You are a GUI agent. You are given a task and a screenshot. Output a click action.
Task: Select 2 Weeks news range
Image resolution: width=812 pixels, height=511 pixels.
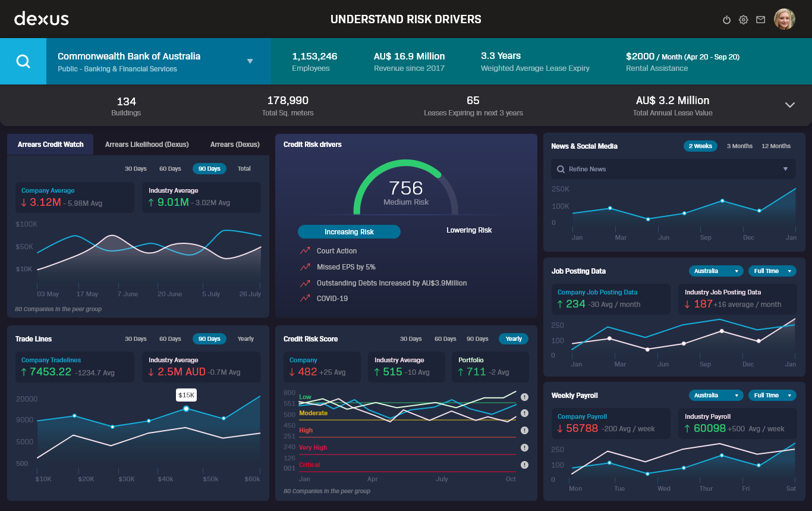[x=700, y=146]
